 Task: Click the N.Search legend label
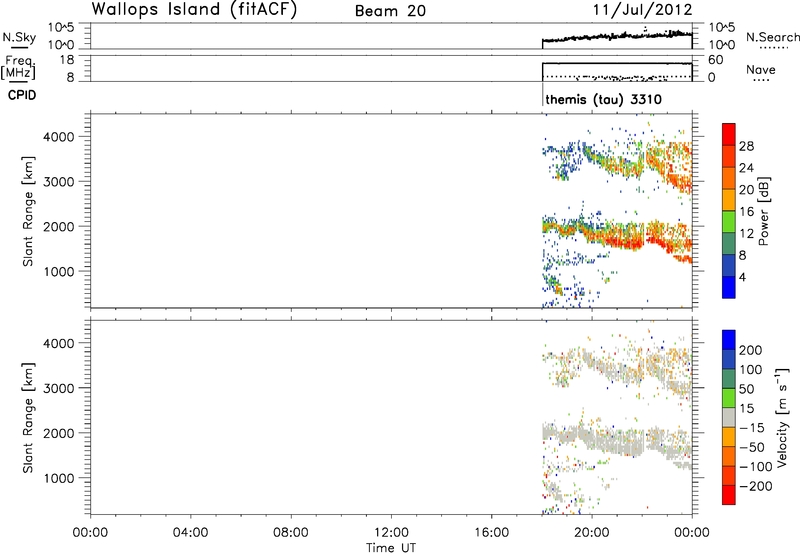point(772,37)
